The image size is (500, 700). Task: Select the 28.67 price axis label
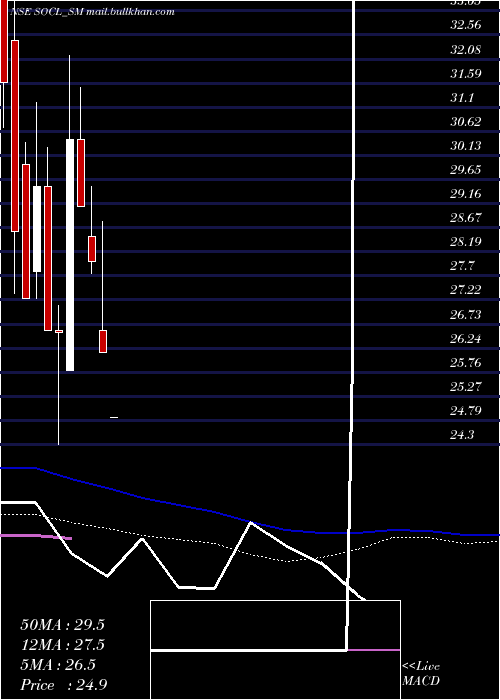click(466, 218)
